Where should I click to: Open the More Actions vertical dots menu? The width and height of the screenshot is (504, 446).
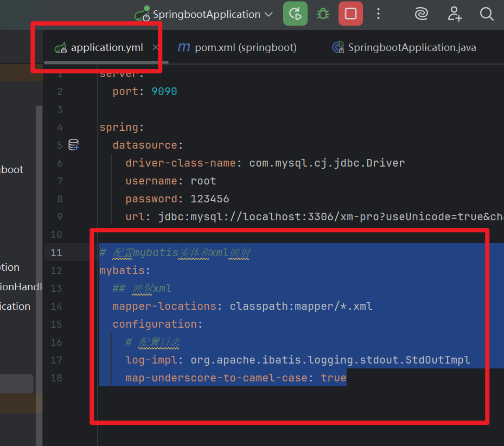[378, 14]
